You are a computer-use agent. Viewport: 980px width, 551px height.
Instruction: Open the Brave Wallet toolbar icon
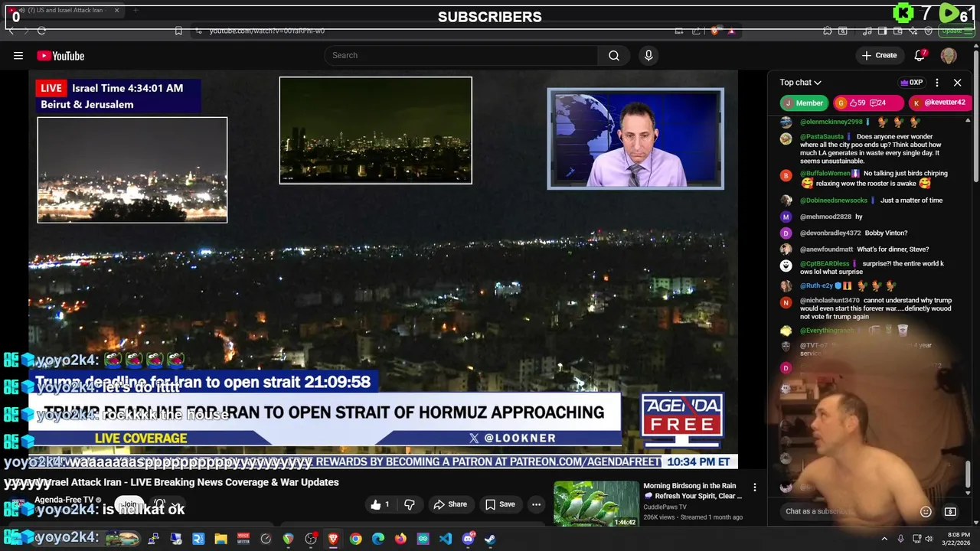[898, 31]
